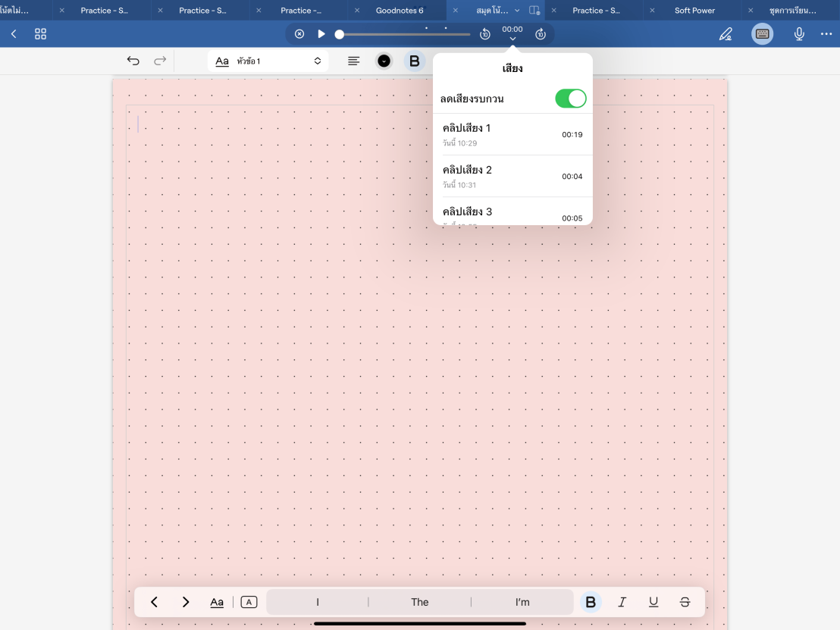Viewport: 840px width, 630px height.
Task: Click the four-squares document overview icon
Action: coord(40,33)
